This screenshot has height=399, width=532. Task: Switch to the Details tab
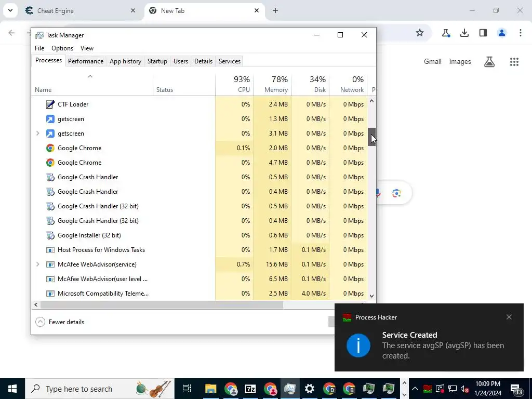pyautogui.click(x=203, y=61)
